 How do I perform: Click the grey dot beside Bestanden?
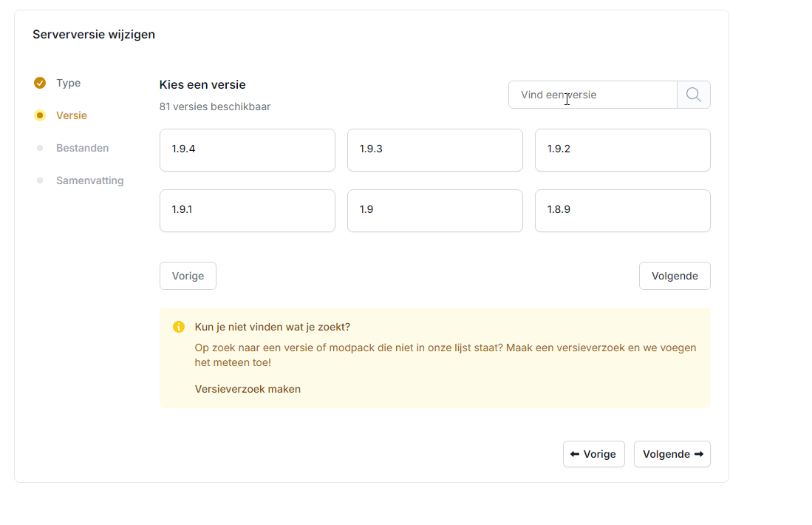click(x=40, y=148)
